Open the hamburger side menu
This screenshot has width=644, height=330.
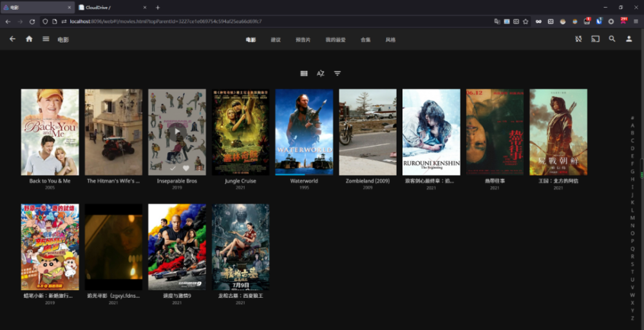click(46, 39)
